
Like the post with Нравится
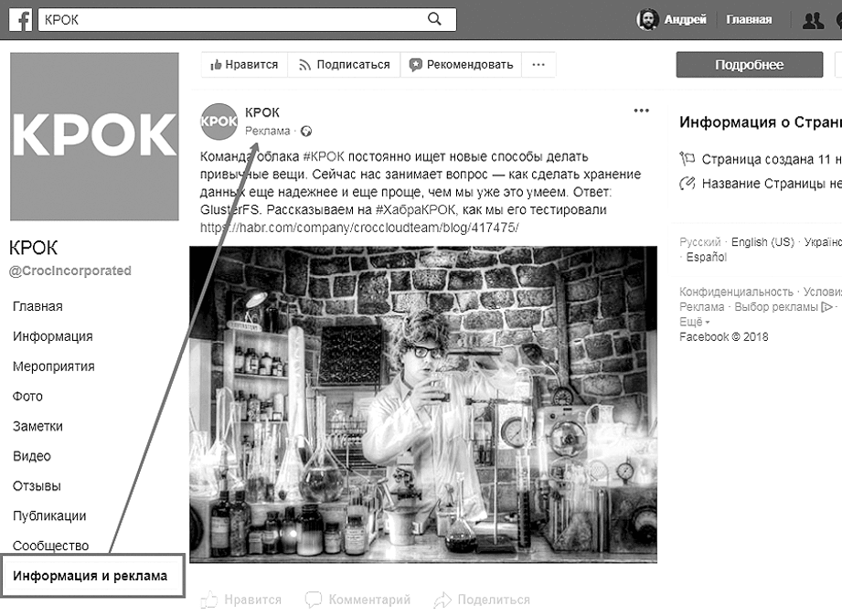(x=240, y=600)
